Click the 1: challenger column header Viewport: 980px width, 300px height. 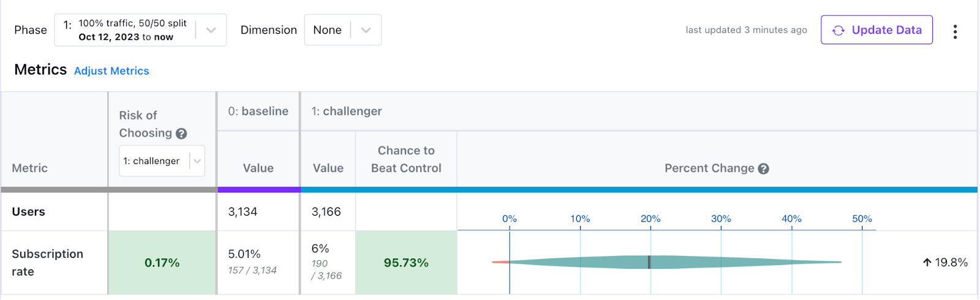pos(347,111)
